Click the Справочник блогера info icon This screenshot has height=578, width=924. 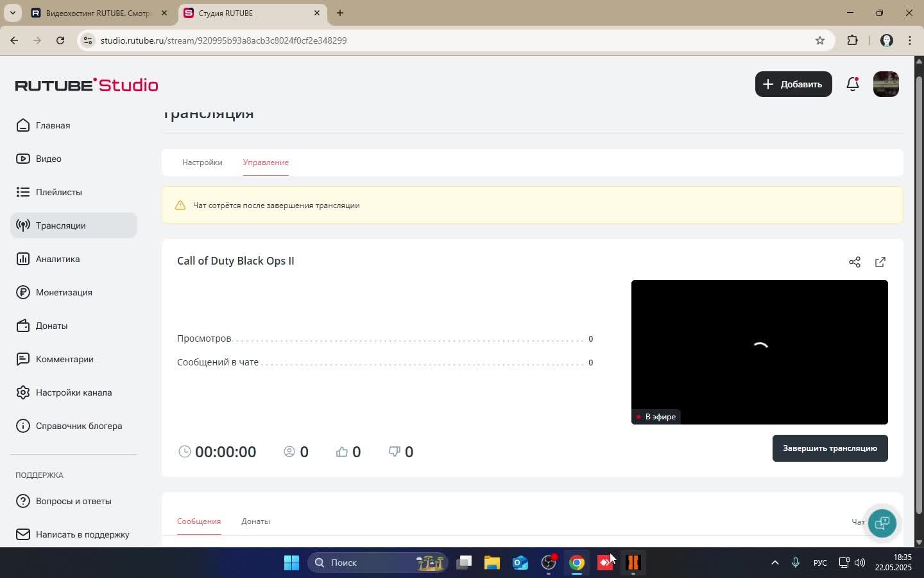(23, 426)
